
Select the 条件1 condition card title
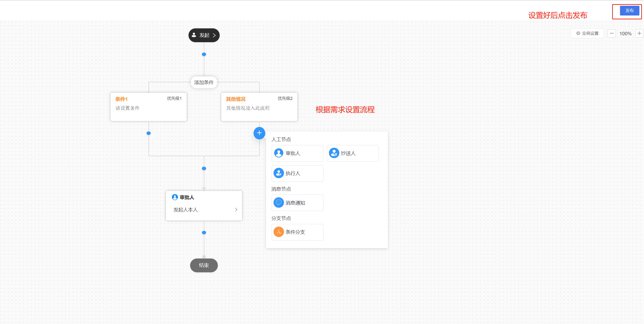tap(121, 99)
